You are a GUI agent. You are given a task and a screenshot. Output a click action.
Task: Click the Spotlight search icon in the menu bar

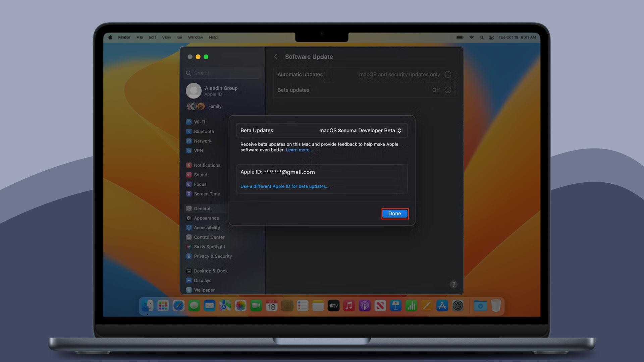(x=482, y=38)
